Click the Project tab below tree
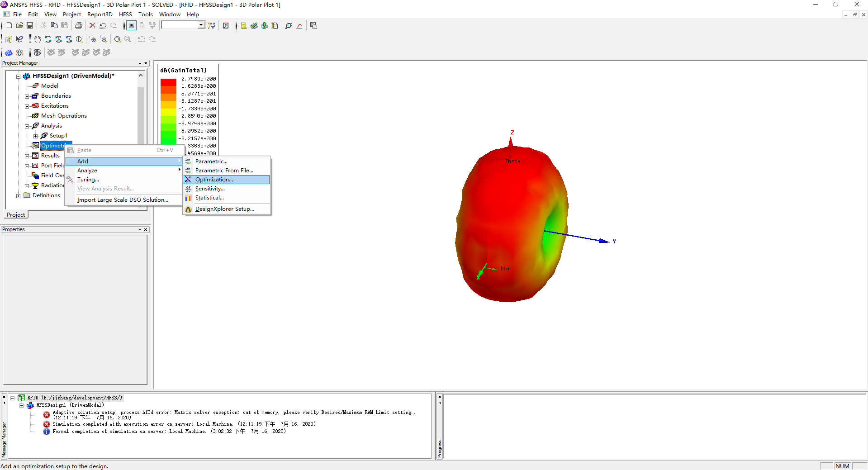Screen dimensions: 868x470 coord(16,215)
